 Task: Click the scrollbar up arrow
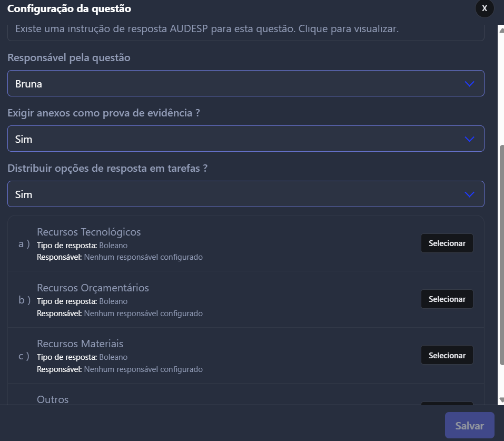click(x=501, y=30)
